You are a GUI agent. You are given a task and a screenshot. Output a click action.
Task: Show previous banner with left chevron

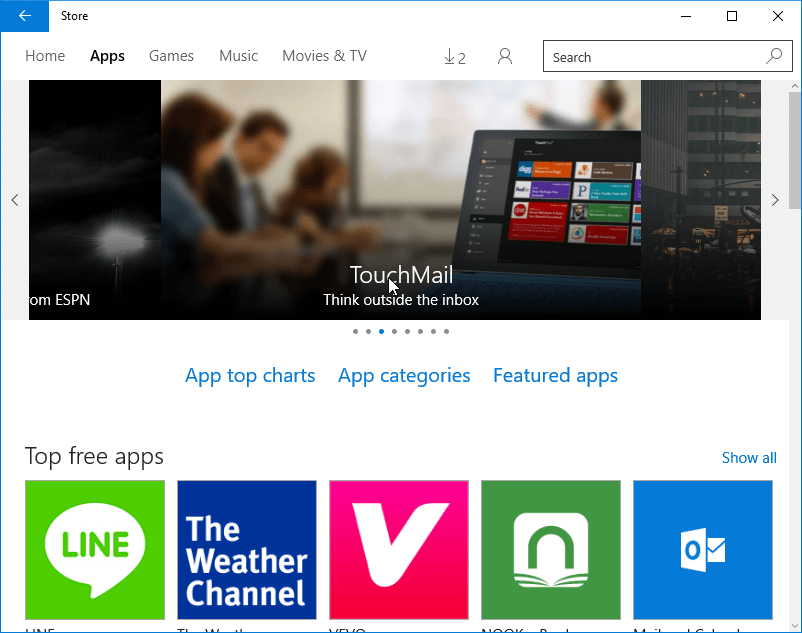tap(15, 200)
